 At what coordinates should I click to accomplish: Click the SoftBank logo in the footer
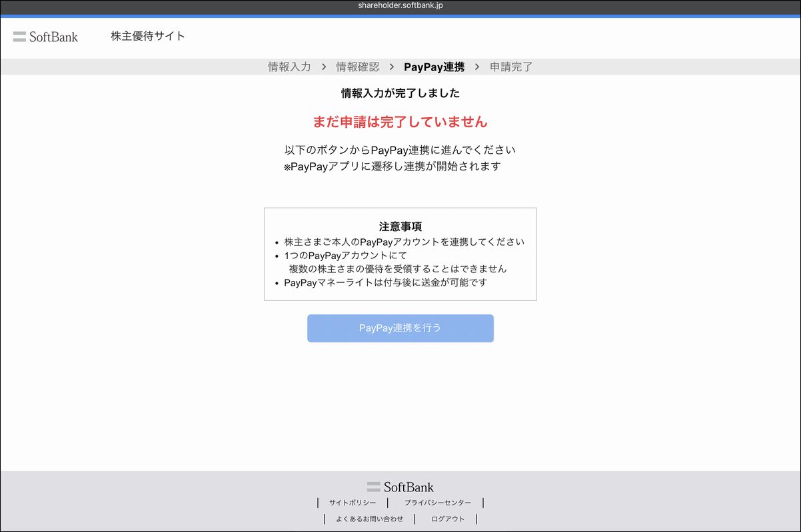(x=400, y=487)
